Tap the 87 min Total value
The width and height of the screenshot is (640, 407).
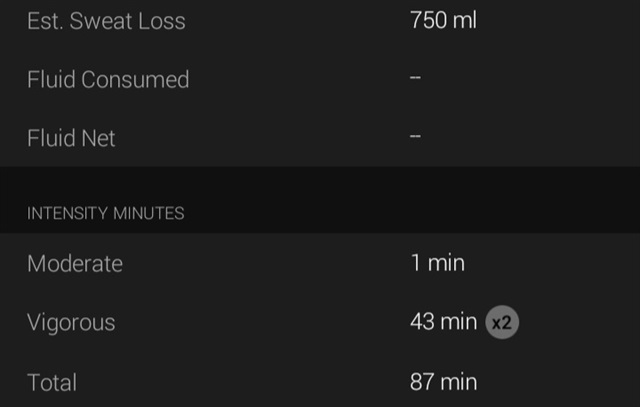click(x=443, y=382)
